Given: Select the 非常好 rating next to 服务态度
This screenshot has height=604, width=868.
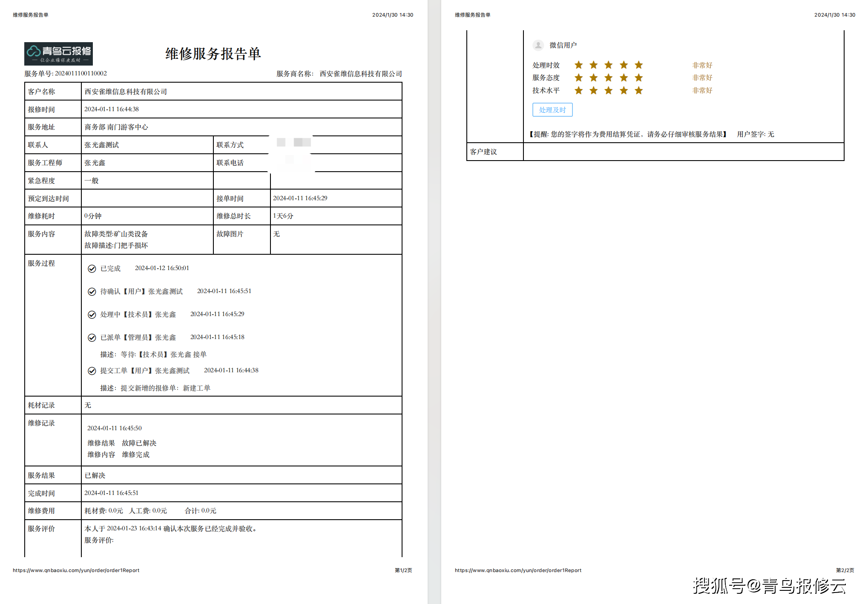Looking at the screenshot, I should click(x=702, y=78).
